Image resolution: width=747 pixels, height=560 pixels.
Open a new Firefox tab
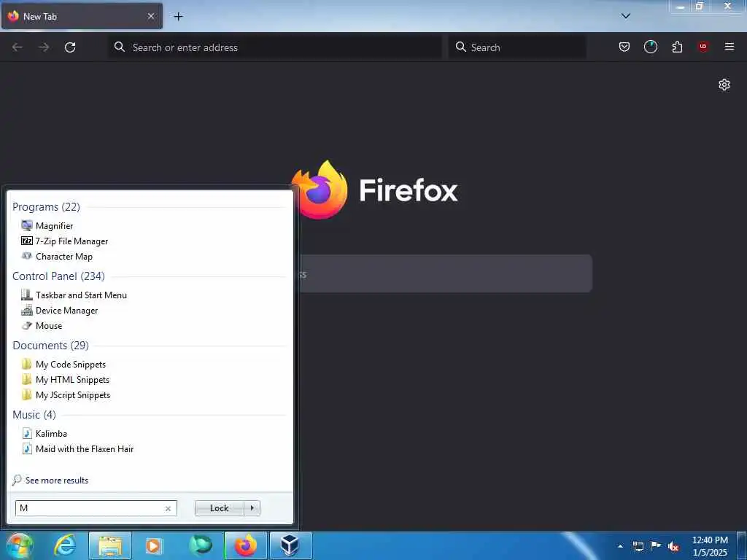click(178, 16)
